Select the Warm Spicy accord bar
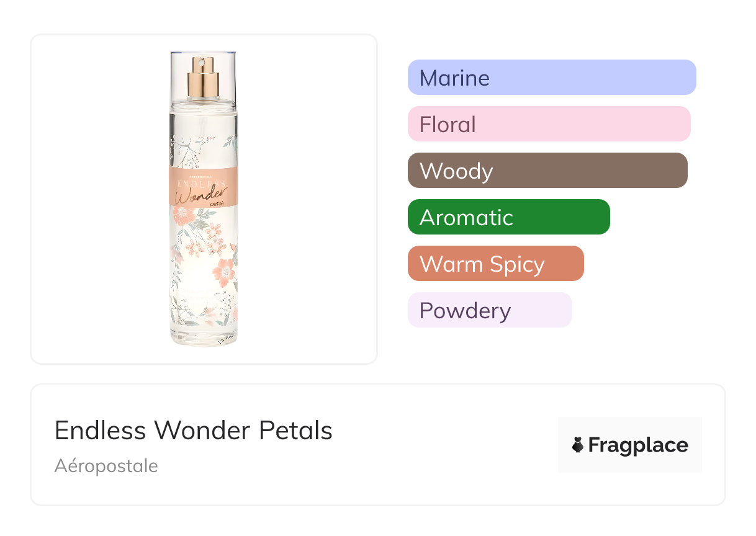Image resolution: width=756 pixels, height=536 pixels. (x=495, y=264)
